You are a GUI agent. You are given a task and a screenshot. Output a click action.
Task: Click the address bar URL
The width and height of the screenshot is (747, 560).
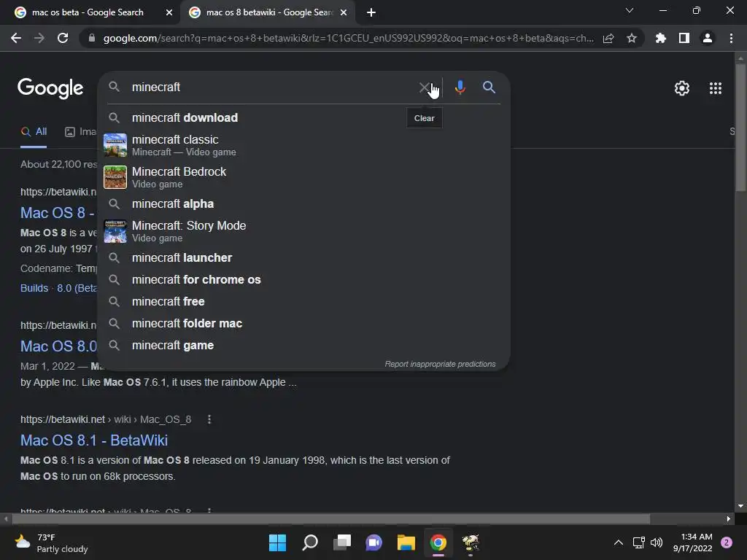pyautogui.click(x=348, y=38)
